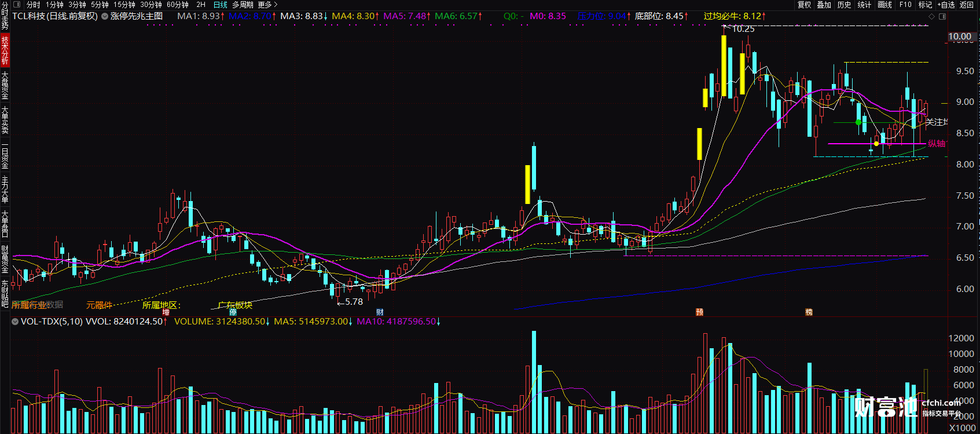Click the 增 event marker on timeline
This screenshot has width=980, height=434.
pyautogui.click(x=166, y=312)
